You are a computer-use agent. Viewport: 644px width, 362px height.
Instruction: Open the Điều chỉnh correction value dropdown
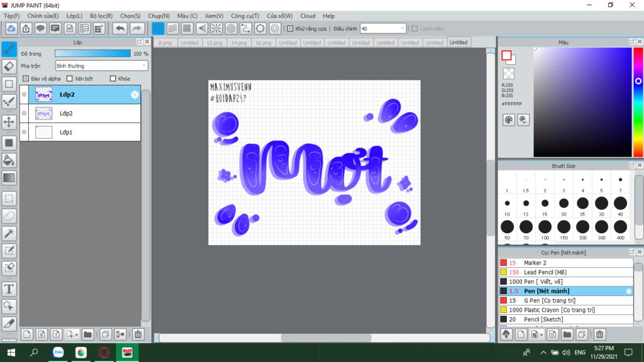[383, 29]
